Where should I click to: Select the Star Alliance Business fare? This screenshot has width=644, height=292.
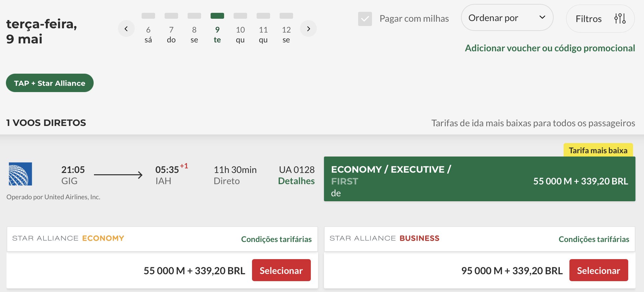(599, 270)
